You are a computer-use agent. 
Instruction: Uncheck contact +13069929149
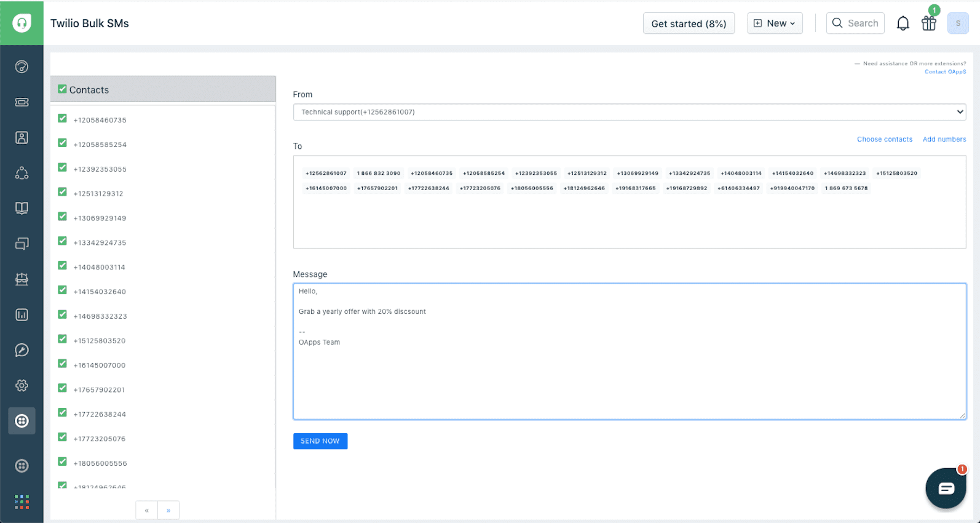[62, 217]
